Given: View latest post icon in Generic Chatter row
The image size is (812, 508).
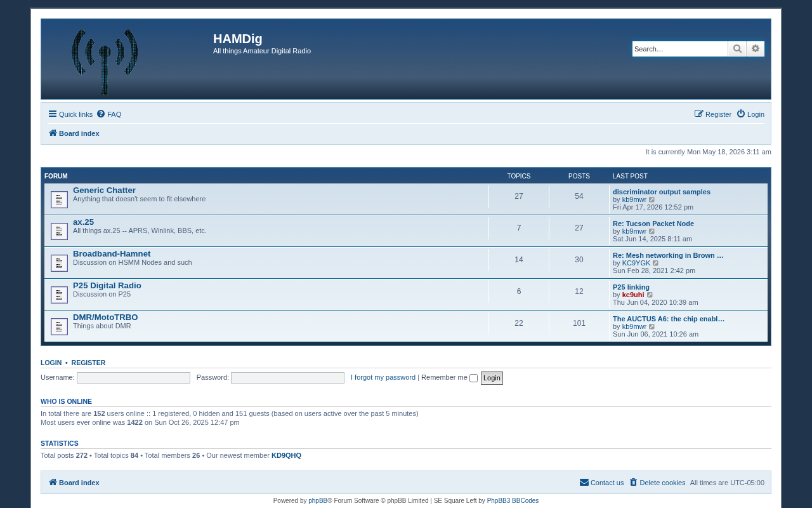Looking at the screenshot, I should click(x=652, y=199).
